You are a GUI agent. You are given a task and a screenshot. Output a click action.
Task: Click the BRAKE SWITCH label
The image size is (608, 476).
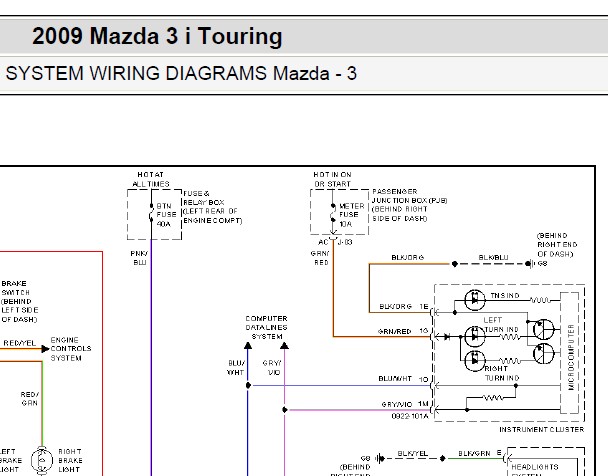click(x=19, y=302)
